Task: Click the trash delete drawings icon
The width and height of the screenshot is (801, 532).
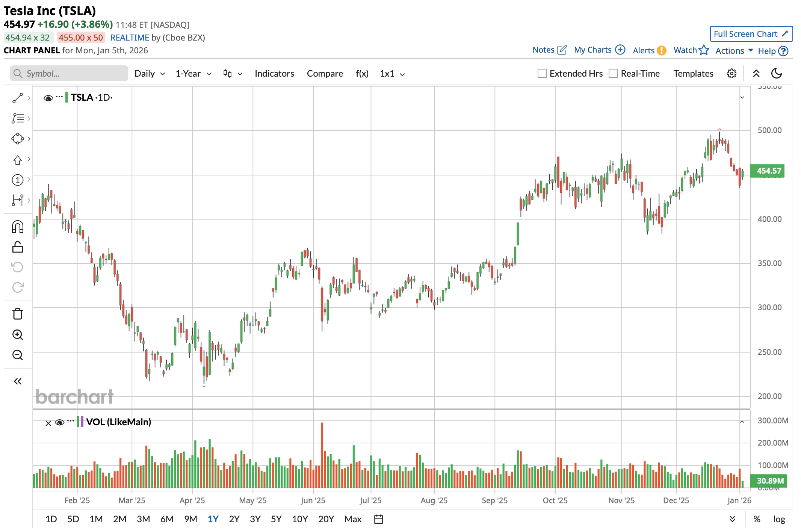Action: (x=18, y=314)
